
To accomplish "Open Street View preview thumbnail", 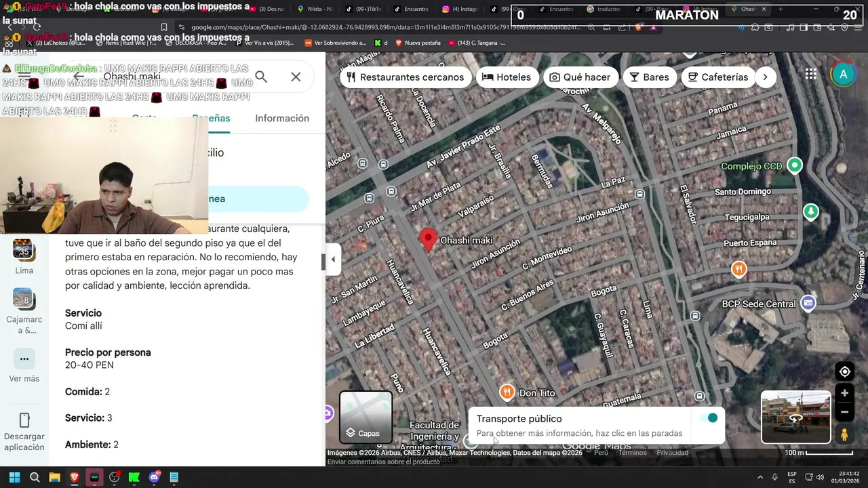I will (x=795, y=417).
